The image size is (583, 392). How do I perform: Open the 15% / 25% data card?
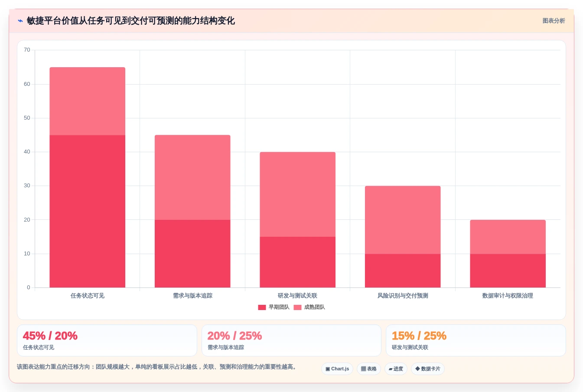[476, 340]
